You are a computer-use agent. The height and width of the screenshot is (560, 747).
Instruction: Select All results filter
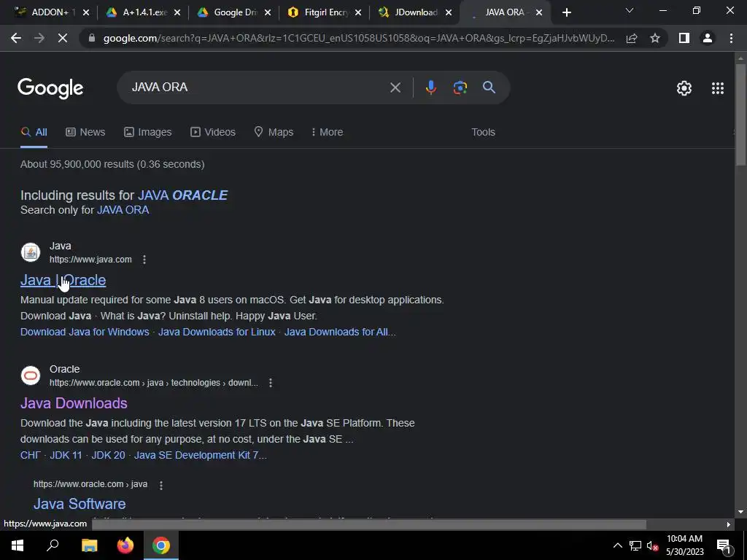point(34,132)
